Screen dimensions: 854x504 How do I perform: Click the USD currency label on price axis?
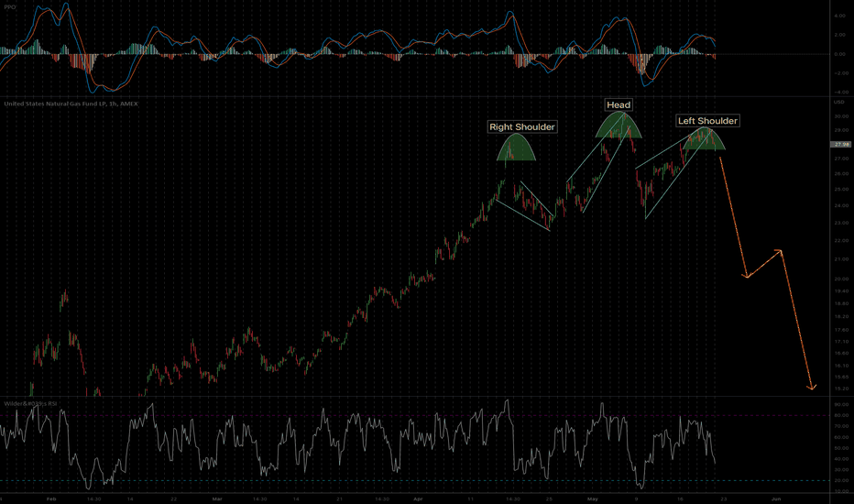[x=838, y=102]
